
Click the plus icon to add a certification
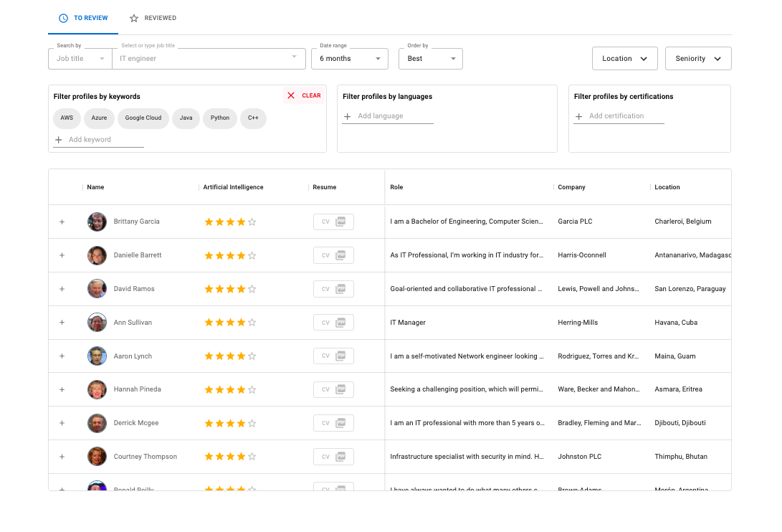pyautogui.click(x=578, y=115)
